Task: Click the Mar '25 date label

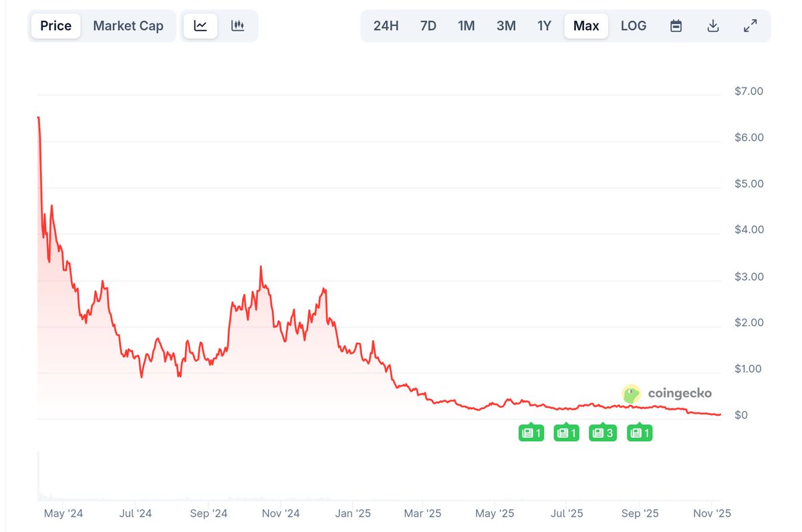Action: click(x=424, y=514)
